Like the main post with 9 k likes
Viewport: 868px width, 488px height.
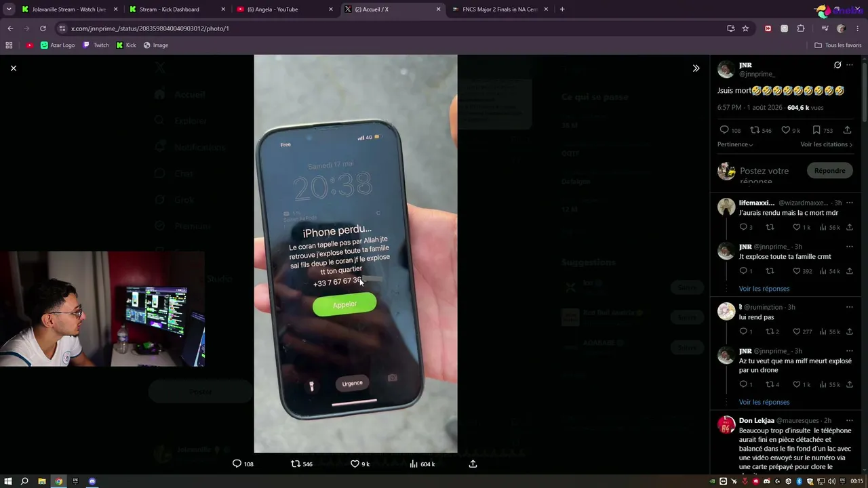(x=791, y=130)
